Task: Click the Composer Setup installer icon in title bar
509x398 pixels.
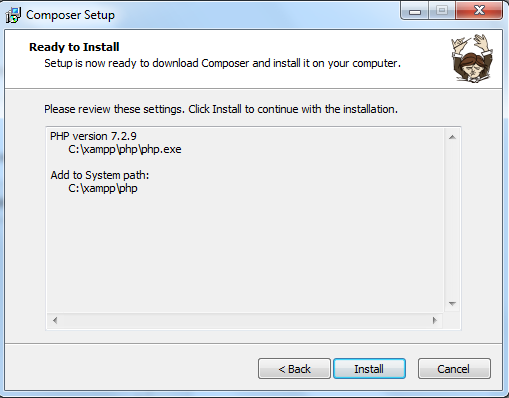Action: [x=13, y=15]
